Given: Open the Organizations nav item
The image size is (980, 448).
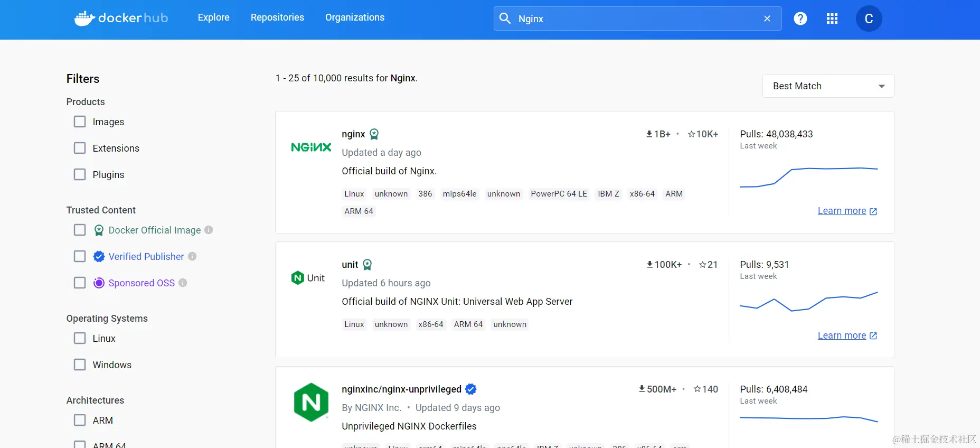Looking at the screenshot, I should [x=355, y=17].
